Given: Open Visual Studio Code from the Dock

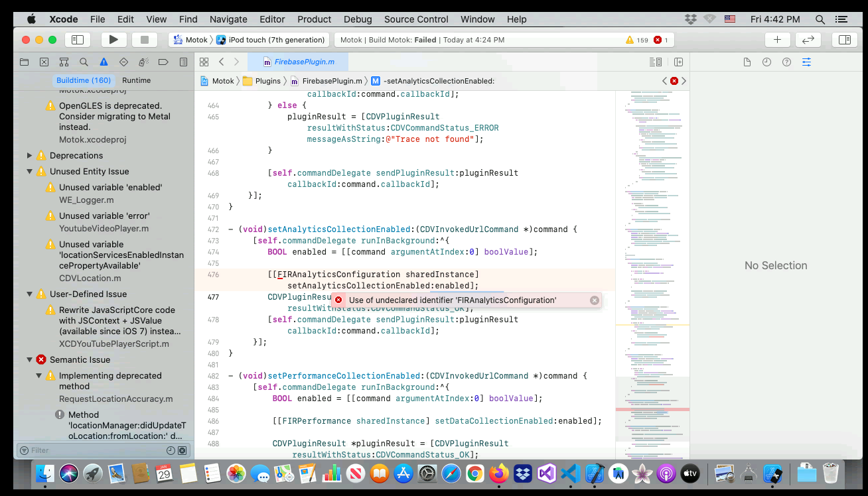Looking at the screenshot, I should click(x=571, y=473).
